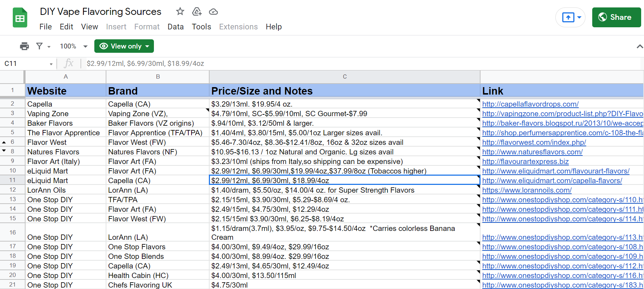Viewport: 644px width, 289px height.
Task: Open the lorannoils.com link
Action: click(x=527, y=190)
